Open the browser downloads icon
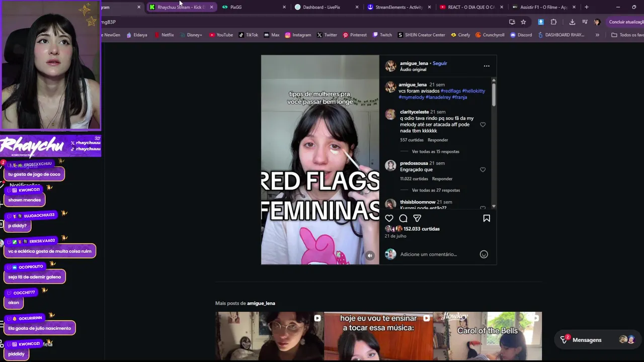The image size is (644, 362). tap(572, 22)
